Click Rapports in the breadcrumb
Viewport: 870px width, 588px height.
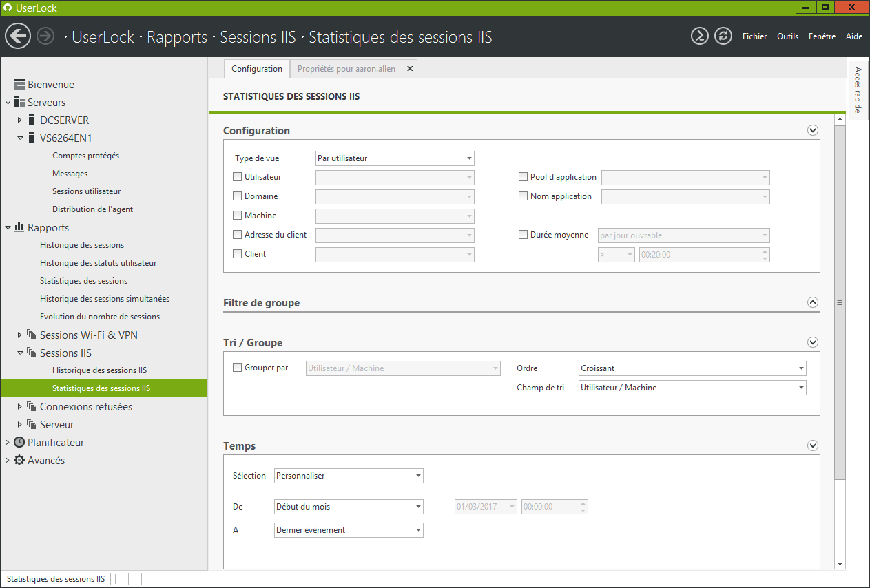(x=177, y=37)
